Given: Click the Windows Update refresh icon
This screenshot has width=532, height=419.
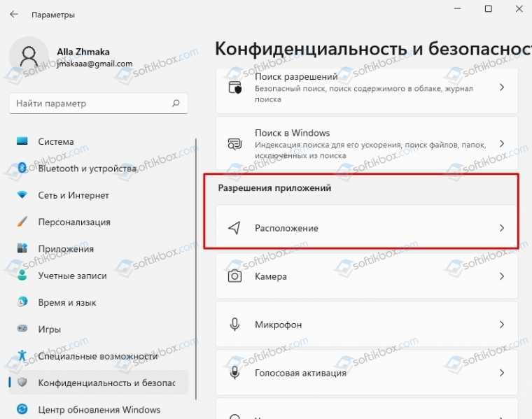Looking at the screenshot, I should (22, 409).
